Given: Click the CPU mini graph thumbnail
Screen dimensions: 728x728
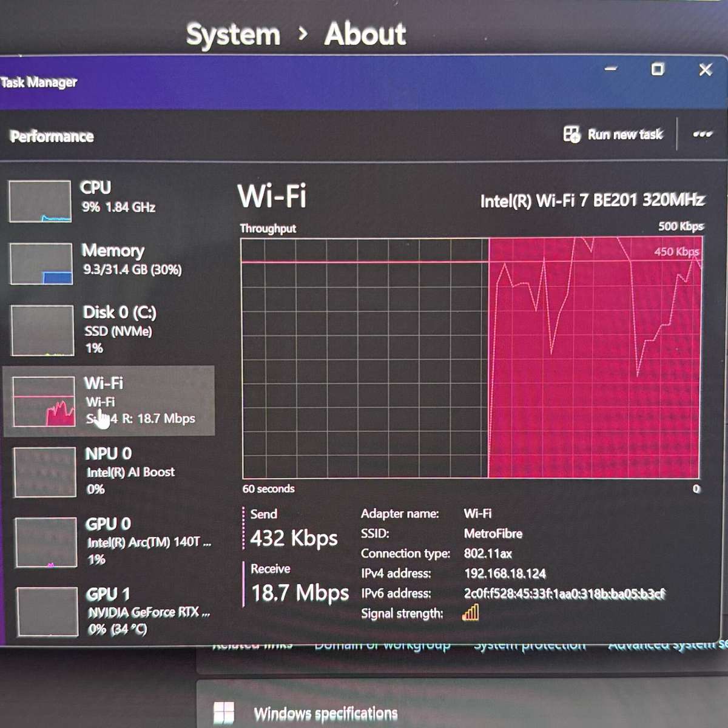Looking at the screenshot, I should coord(40,201).
